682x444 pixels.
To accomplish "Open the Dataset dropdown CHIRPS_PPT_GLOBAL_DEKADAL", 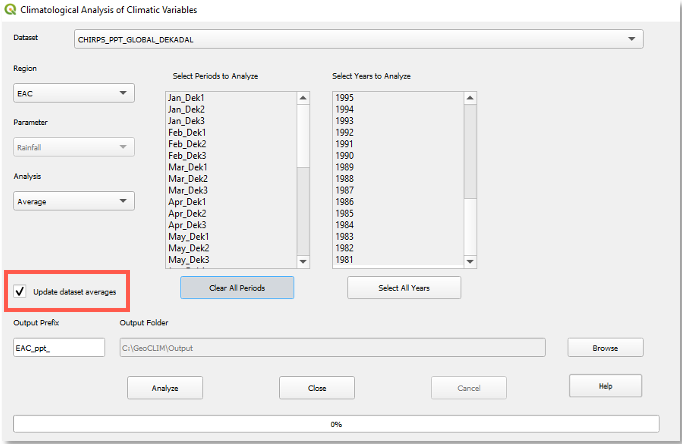I will [x=358, y=39].
